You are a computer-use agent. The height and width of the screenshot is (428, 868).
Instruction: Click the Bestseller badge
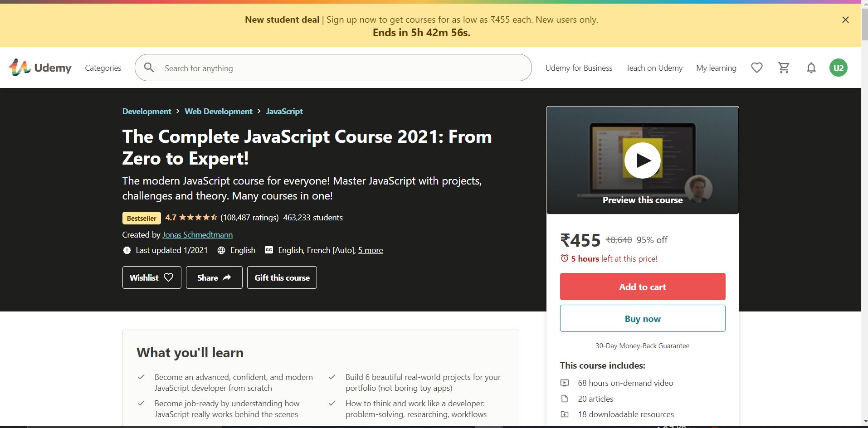pyautogui.click(x=141, y=218)
